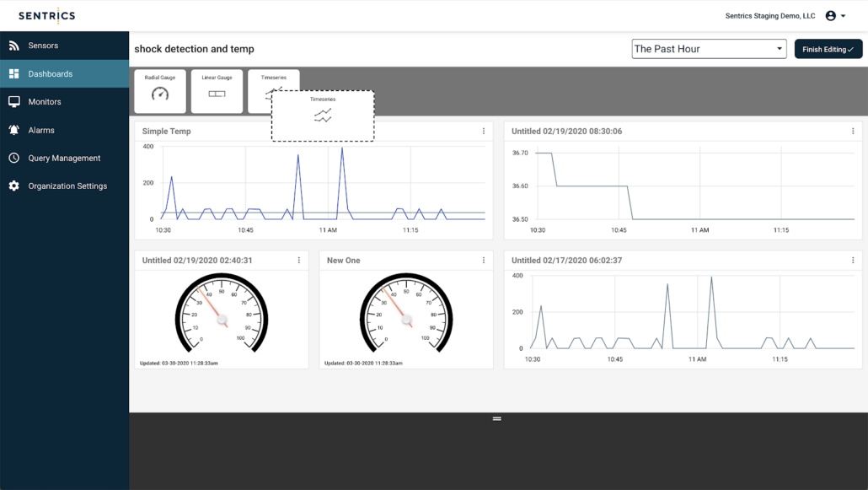868x490 pixels.
Task: Click the Untitled 02/19/2020 02:40:31 title
Action: 197,261
